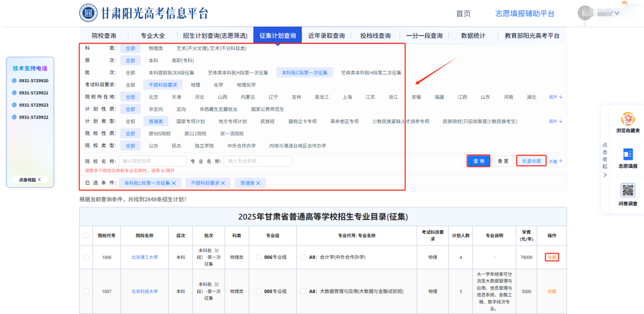Tick the A9 会计学(中外合作办学) checkbox

click(304, 257)
